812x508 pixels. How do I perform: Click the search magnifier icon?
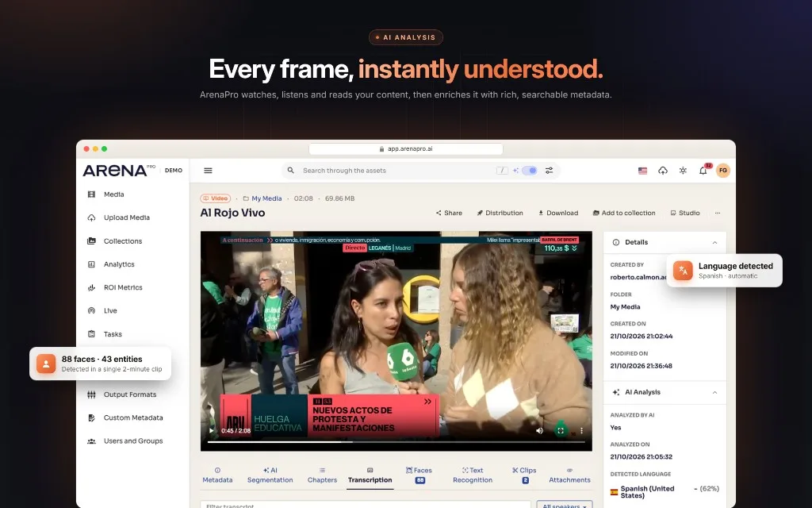click(x=291, y=171)
